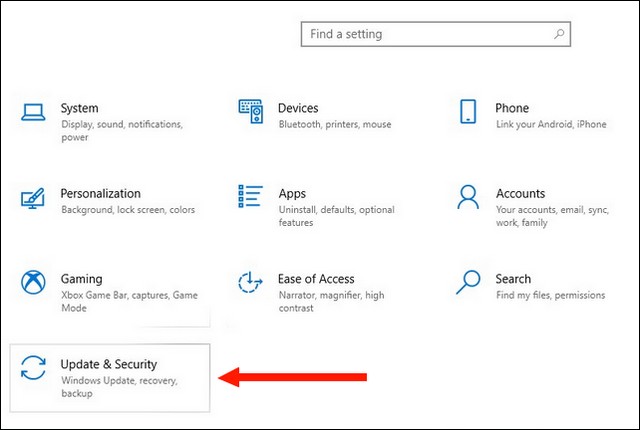The height and width of the screenshot is (430, 640).
Task: Click the Search category magnifier icon
Action: [x=468, y=282]
